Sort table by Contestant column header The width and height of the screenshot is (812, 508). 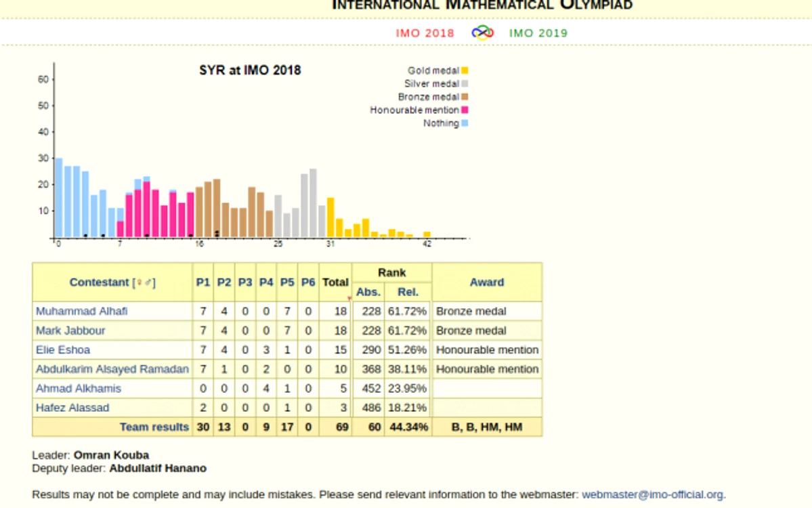click(x=99, y=282)
